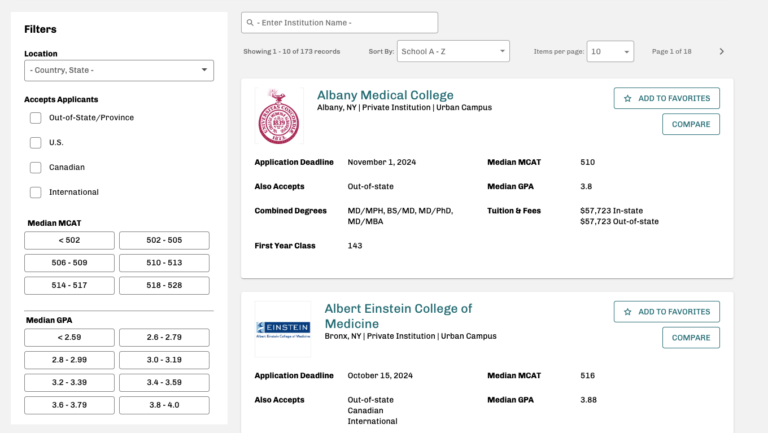This screenshot has height=433, width=768.
Task: Open the Country, State location dropdown
Action: [119, 71]
